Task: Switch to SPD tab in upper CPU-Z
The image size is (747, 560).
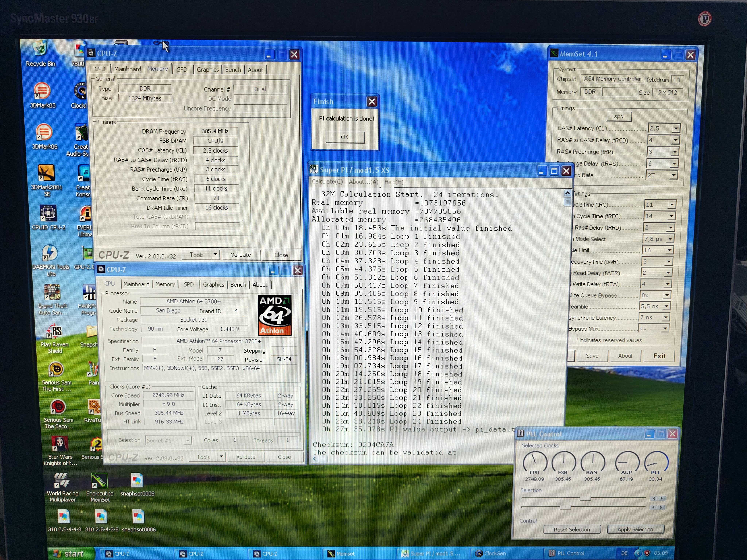Action: pyautogui.click(x=182, y=69)
